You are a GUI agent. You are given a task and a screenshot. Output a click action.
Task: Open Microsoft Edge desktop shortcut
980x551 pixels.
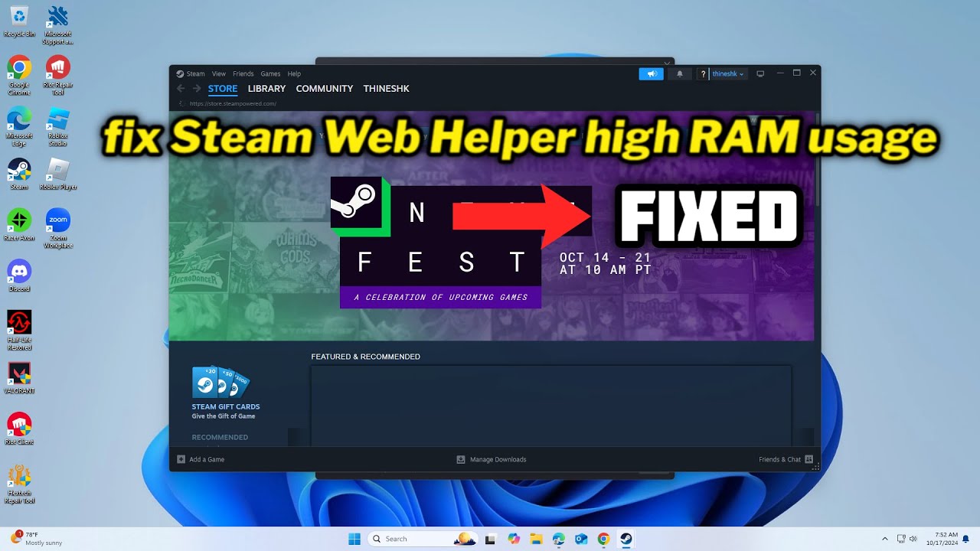click(19, 126)
